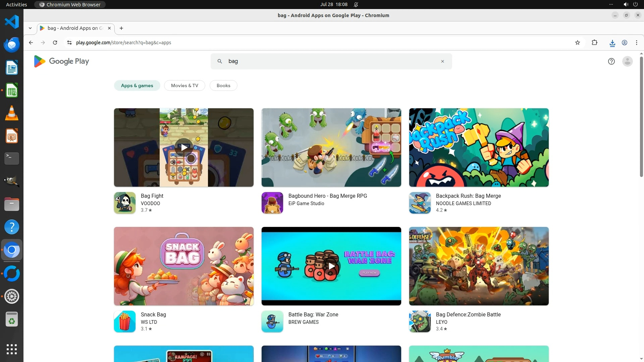Play the Battle Bag: War Zone video
This screenshot has width=644, height=362.
pyautogui.click(x=331, y=266)
